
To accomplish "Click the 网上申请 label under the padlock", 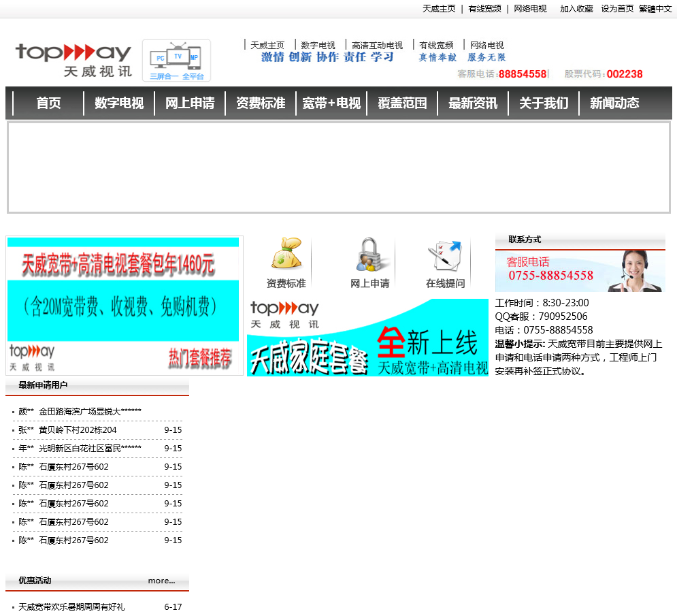I will click(x=370, y=283).
